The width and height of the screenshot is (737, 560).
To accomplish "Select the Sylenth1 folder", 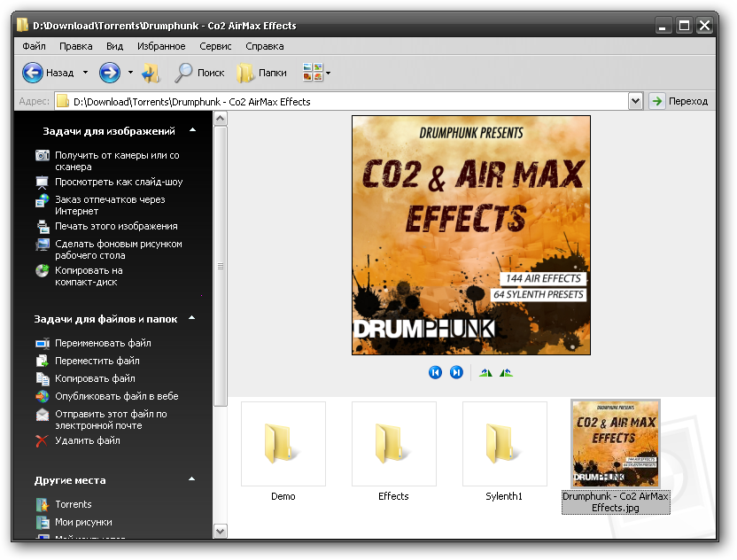I will pyautogui.click(x=504, y=444).
